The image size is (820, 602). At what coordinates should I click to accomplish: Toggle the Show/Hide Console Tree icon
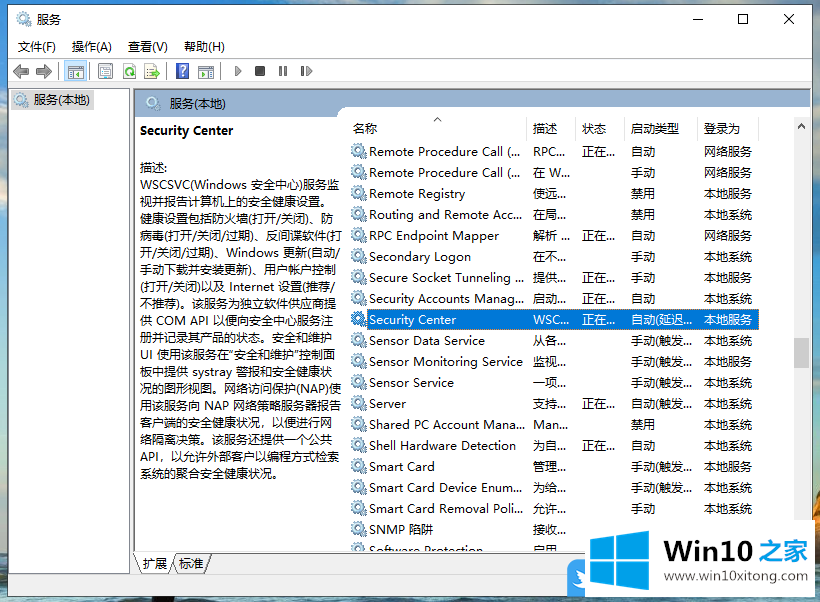(75, 71)
